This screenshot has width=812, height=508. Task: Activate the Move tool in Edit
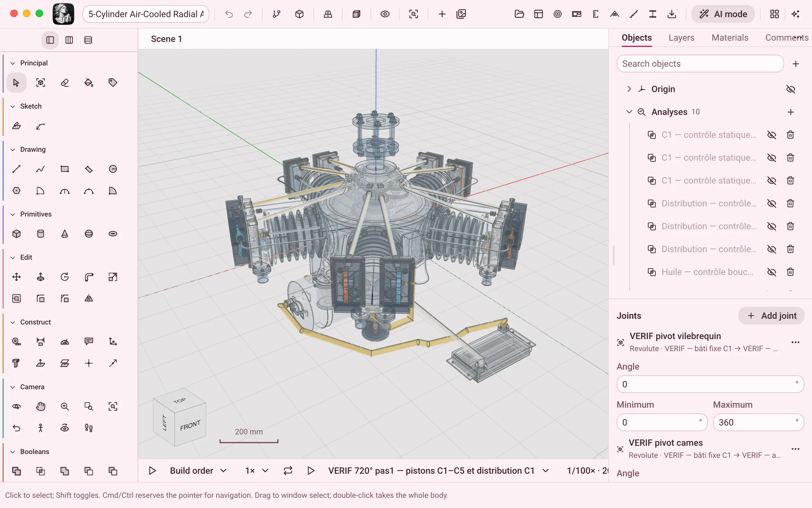coord(16,277)
